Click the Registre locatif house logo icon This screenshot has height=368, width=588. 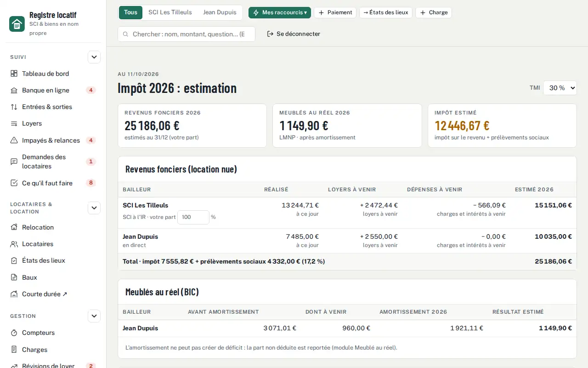click(x=17, y=24)
